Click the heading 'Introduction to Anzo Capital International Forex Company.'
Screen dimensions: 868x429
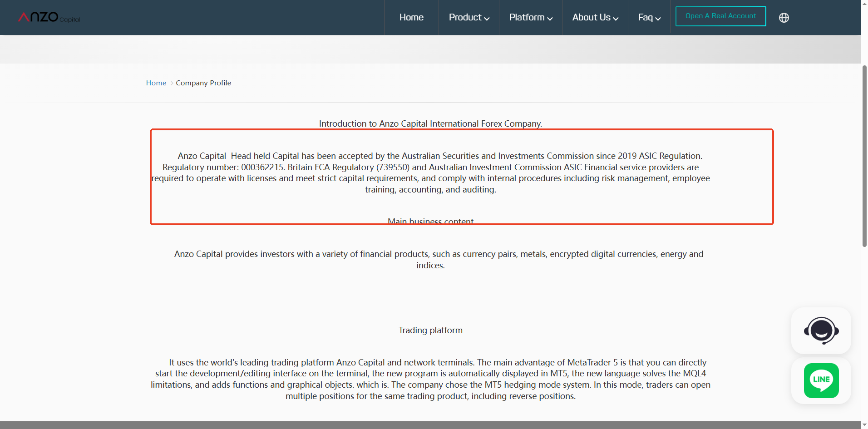(x=430, y=123)
